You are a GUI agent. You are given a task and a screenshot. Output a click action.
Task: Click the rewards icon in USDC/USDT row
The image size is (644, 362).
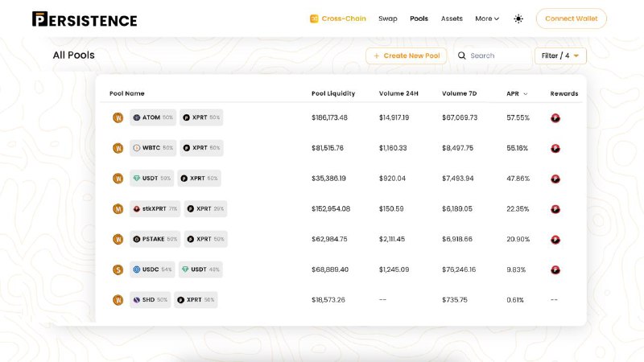click(555, 270)
